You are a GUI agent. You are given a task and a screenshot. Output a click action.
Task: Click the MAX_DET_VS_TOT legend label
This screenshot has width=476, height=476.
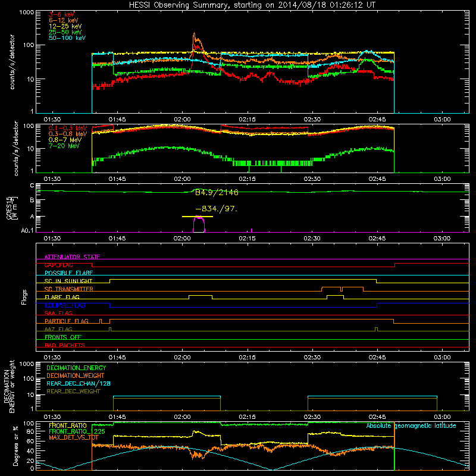pyautogui.click(x=74, y=437)
